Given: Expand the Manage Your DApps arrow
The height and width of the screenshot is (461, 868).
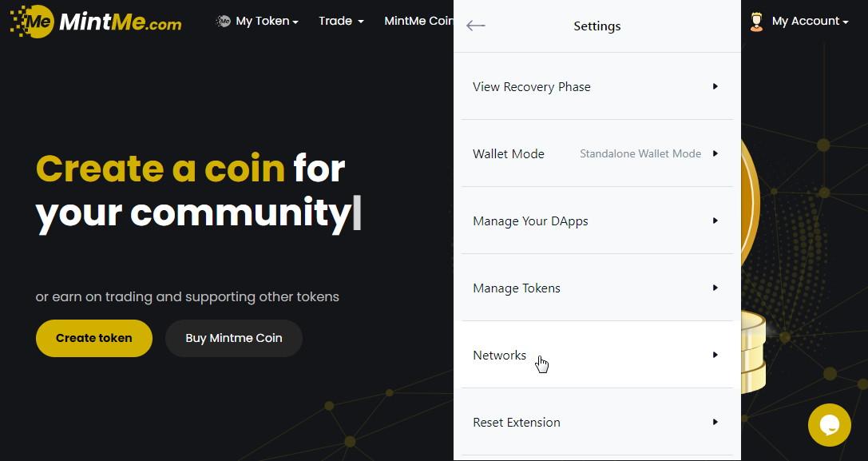Looking at the screenshot, I should [x=715, y=221].
